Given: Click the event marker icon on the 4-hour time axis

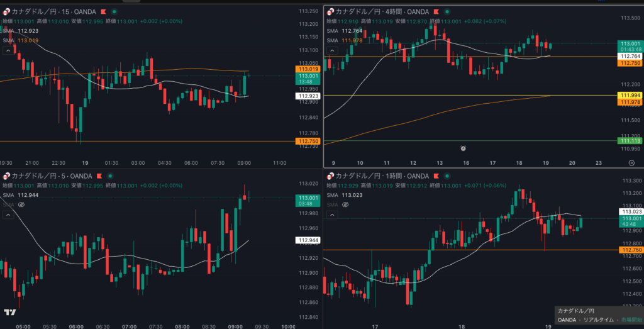Looking at the screenshot, I should [463, 148].
